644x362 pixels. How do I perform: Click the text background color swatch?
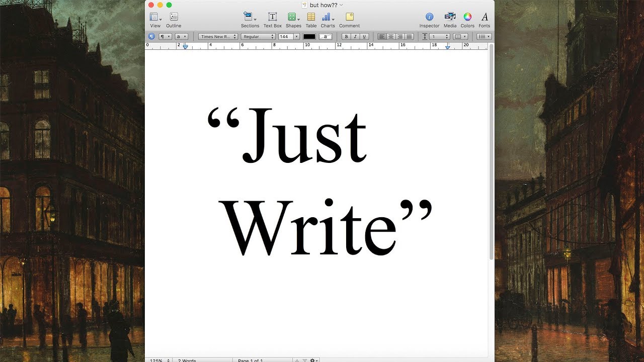(x=326, y=37)
